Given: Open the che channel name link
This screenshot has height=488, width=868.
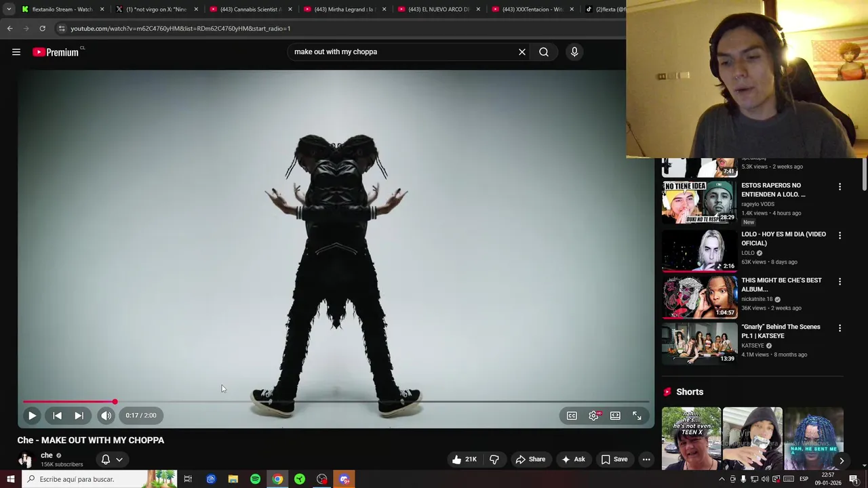Looking at the screenshot, I should tap(47, 455).
